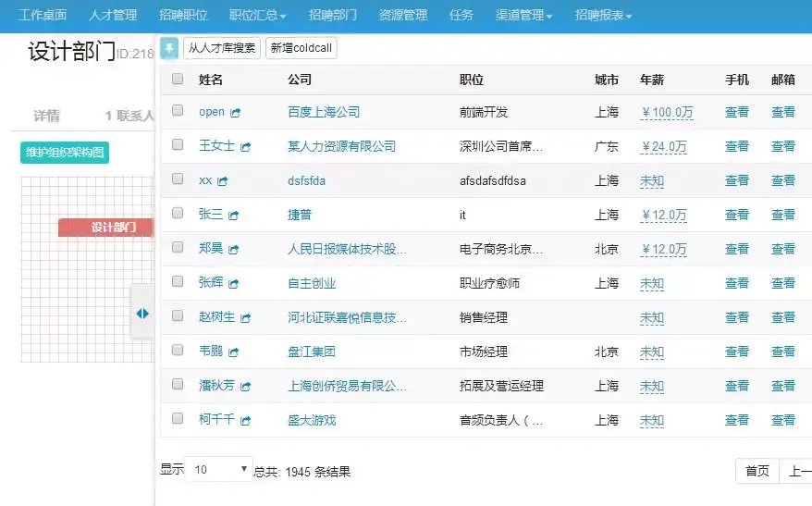
Task: Open external link icon next to 郑昊
Action: (234, 249)
